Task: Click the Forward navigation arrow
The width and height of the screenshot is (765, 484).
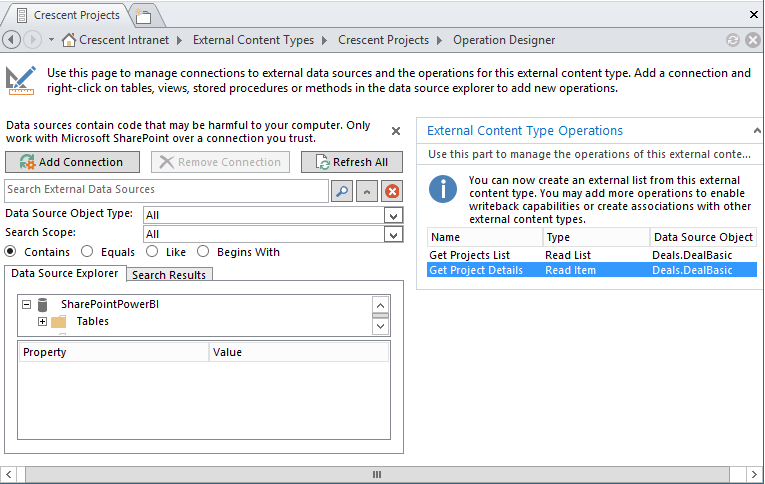Action: coord(33,40)
